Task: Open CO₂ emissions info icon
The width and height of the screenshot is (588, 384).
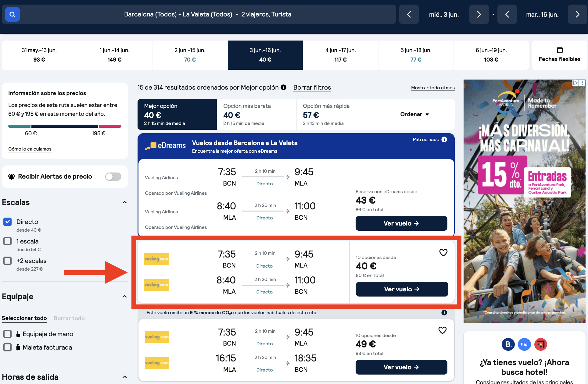Action: coord(444,313)
